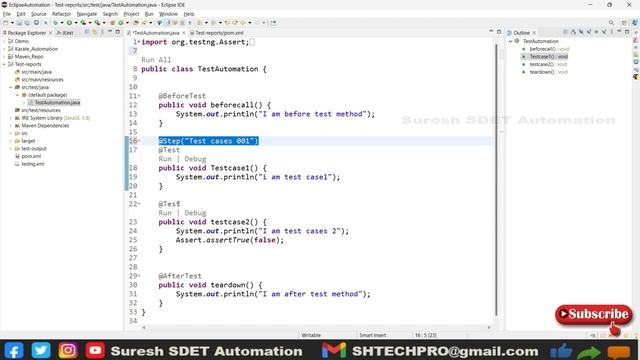Toggle Link with Editor in Package Explorer

pyautogui.click(x=95, y=32)
